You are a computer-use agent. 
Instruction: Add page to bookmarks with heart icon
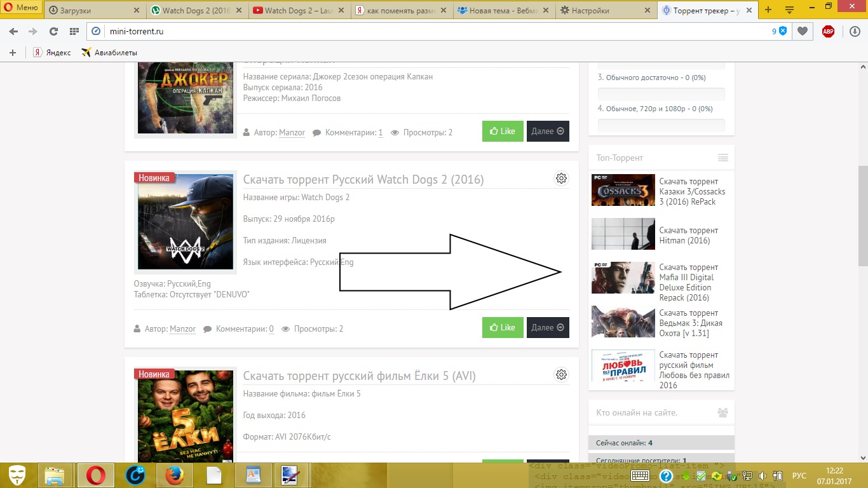click(x=803, y=31)
